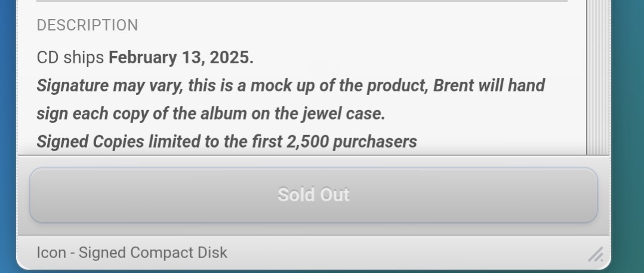Click the word "Icon" in the status bar
The height and width of the screenshot is (273, 644).
point(51,253)
